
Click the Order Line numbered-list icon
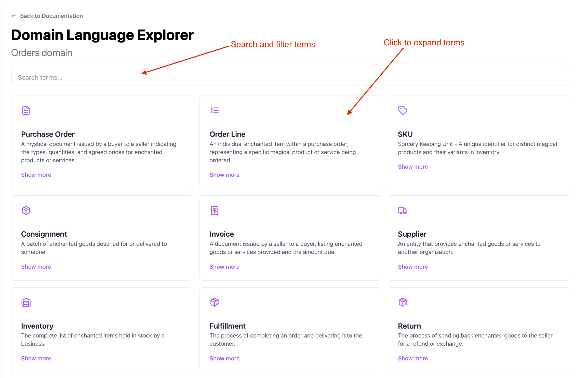coord(215,110)
